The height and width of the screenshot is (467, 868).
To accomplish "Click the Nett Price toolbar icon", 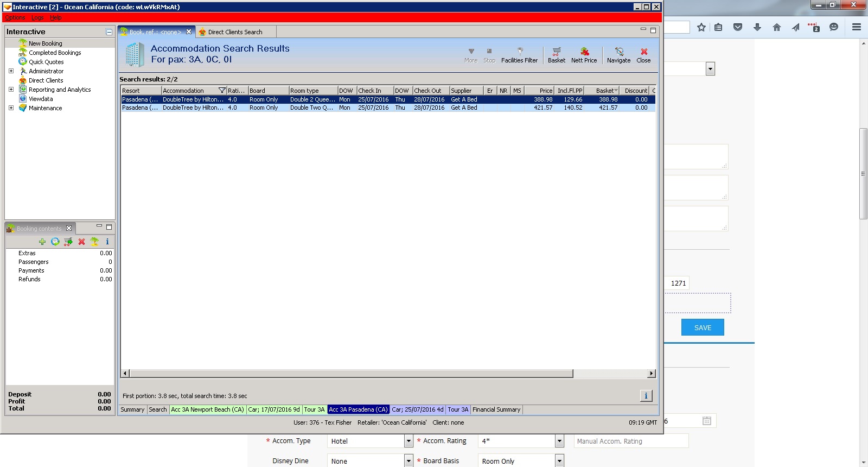I will [x=584, y=55].
